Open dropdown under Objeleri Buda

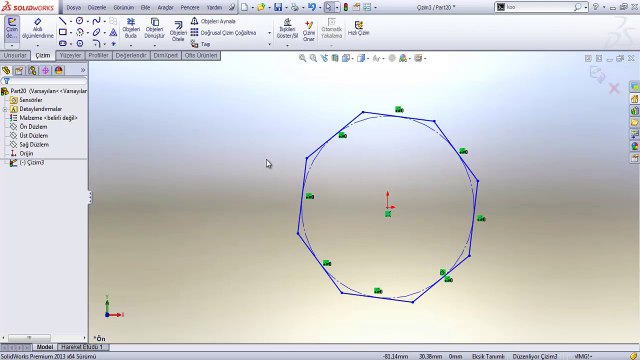click(131, 45)
